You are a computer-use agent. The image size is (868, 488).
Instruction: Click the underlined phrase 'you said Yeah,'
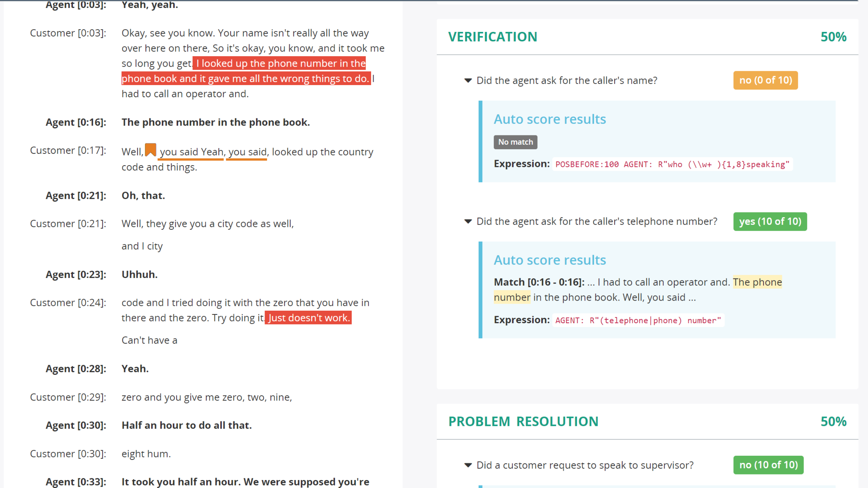click(x=192, y=152)
